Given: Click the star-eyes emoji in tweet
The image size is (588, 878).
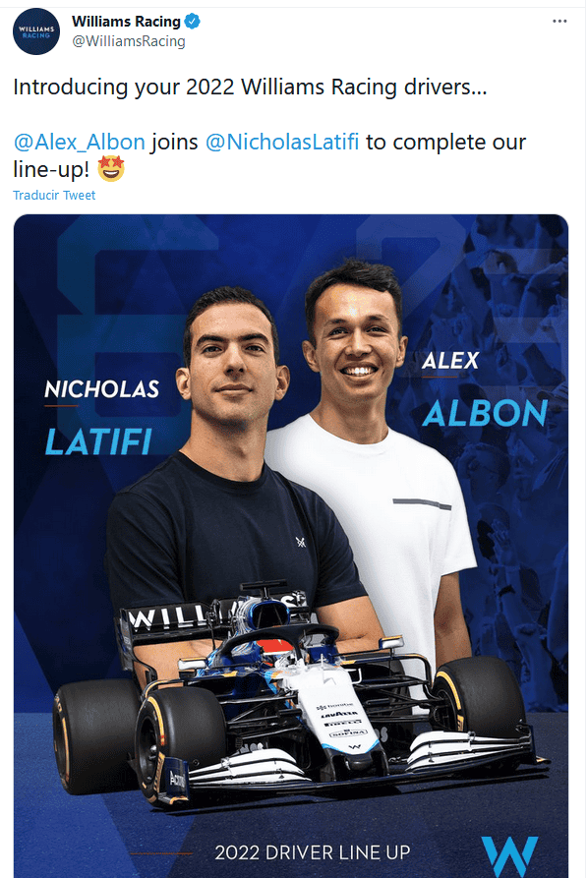Looking at the screenshot, I should pyautogui.click(x=111, y=168).
